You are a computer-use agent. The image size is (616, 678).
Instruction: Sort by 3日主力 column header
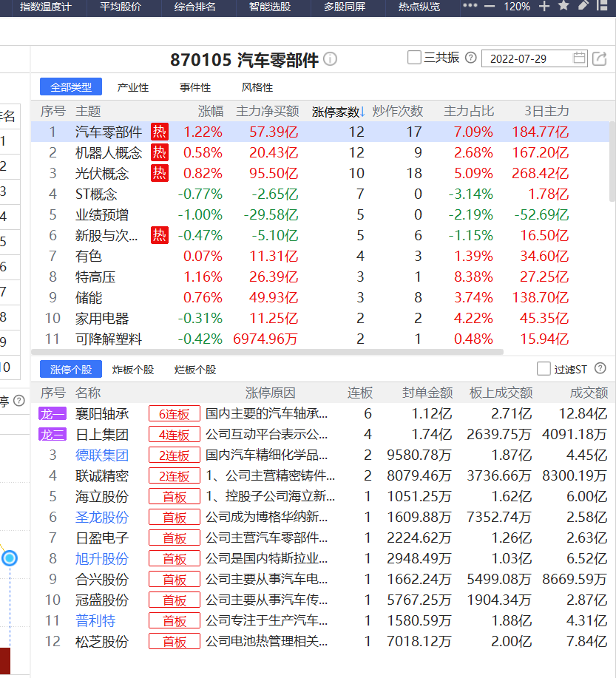click(546, 111)
